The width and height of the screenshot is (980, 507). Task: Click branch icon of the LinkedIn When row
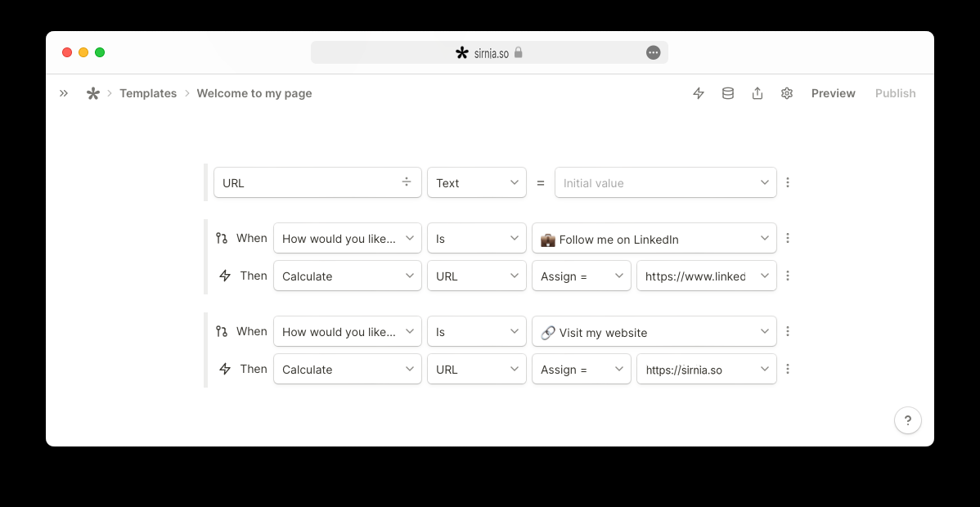[221, 238]
